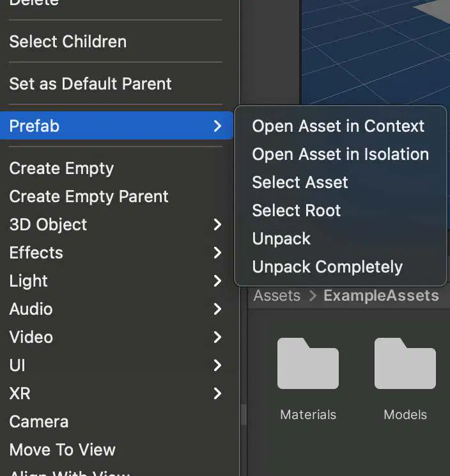Screen dimensions: 450x476
Task: Open the Materials folder icon
Action: 308,363
